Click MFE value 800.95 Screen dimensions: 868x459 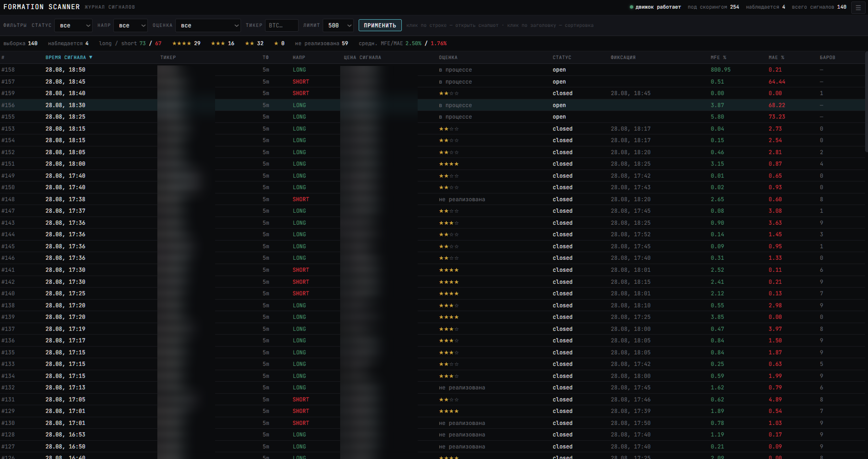(x=720, y=70)
